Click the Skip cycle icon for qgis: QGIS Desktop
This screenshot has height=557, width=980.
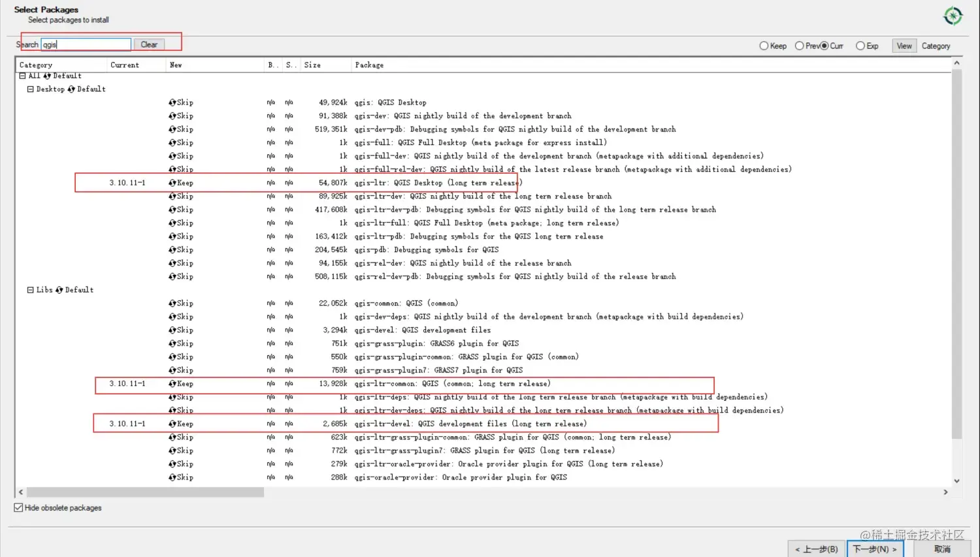[172, 103]
